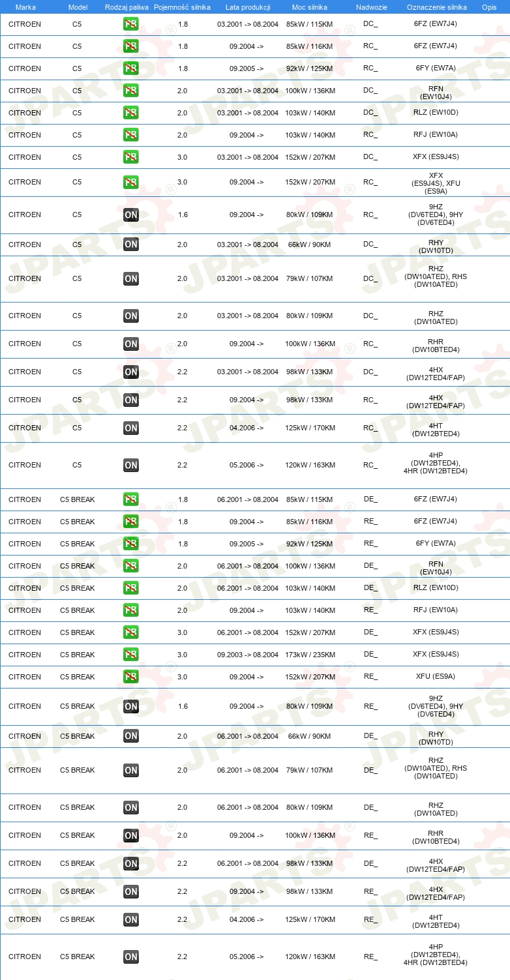
Task: Click the ON icon in the RC_ RHR (DW10BTED4) row
Action: coord(130,344)
